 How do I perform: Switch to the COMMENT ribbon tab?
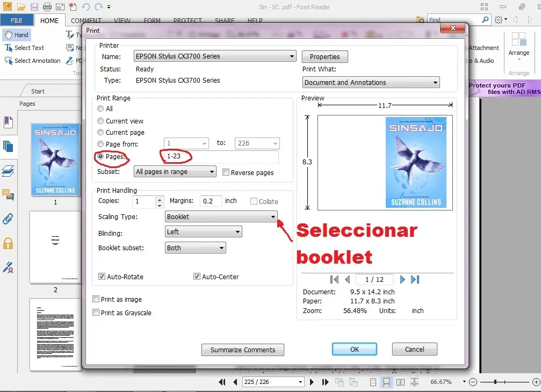86,20
